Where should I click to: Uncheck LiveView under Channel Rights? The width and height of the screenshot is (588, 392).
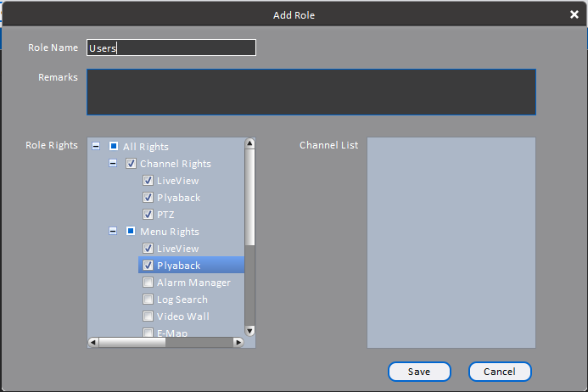pyautogui.click(x=148, y=181)
